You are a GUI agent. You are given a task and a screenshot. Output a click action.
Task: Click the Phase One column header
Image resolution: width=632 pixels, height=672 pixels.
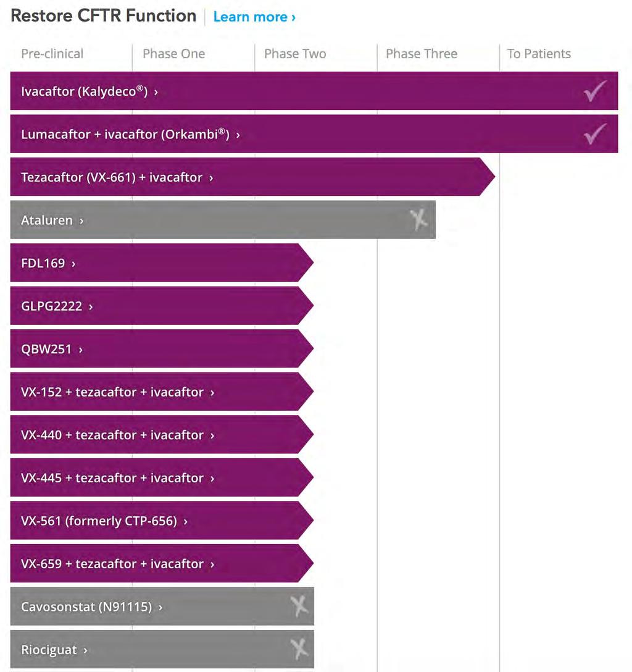(174, 54)
